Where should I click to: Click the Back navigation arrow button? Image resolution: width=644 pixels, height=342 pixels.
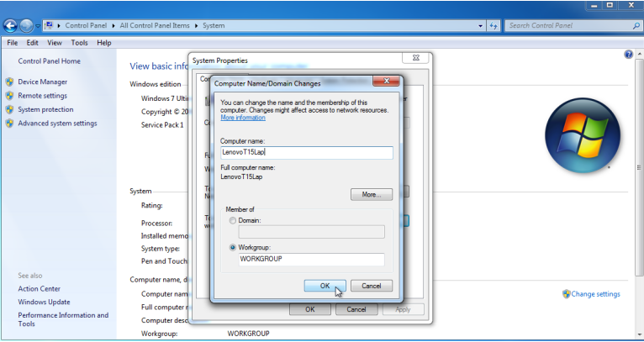11,26
